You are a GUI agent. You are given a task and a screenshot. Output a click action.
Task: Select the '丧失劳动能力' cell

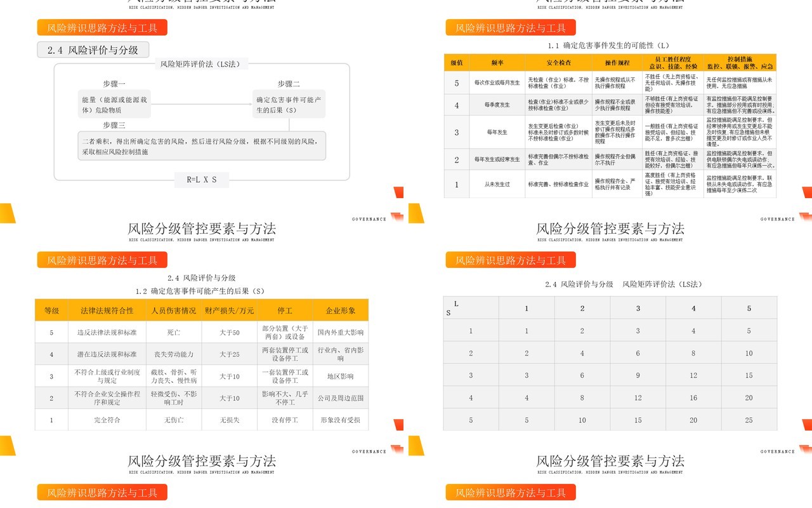tap(174, 354)
